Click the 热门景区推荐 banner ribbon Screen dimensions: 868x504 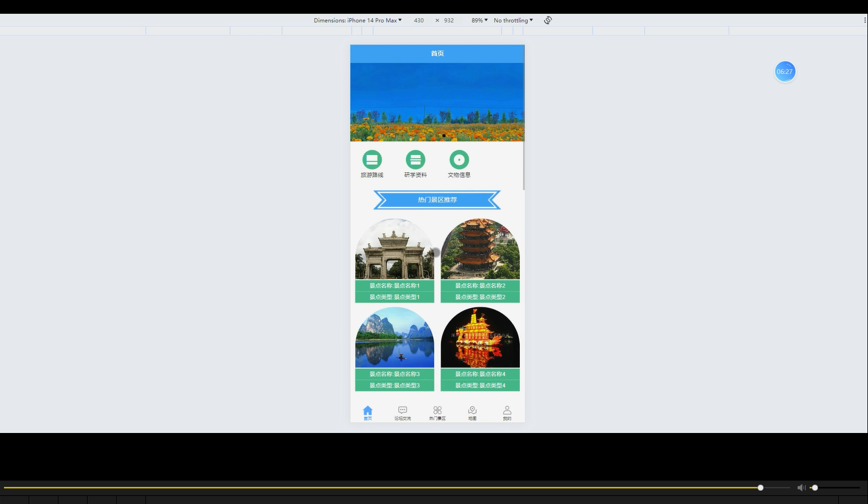coord(437,199)
